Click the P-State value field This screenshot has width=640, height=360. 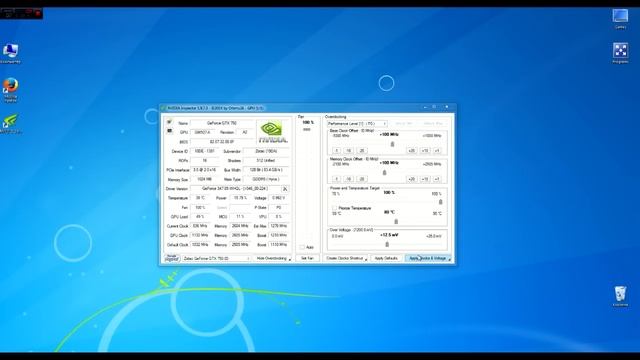pyautogui.click(x=279, y=207)
